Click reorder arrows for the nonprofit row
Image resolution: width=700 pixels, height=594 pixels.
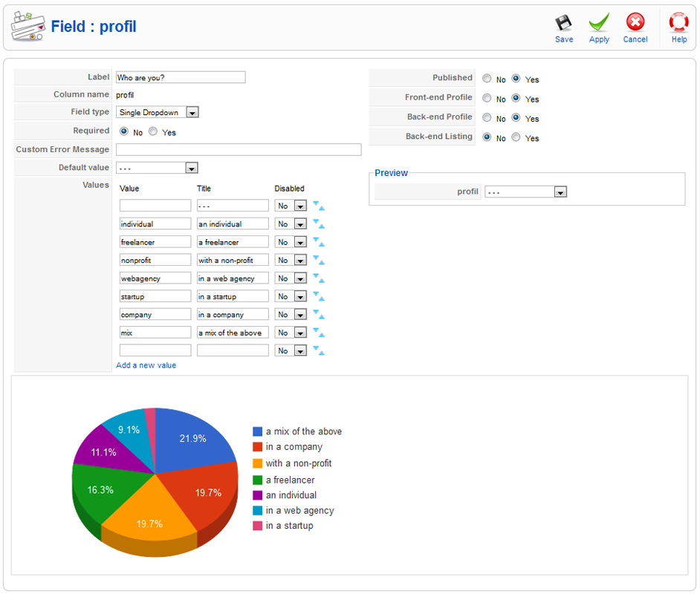coord(318,260)
